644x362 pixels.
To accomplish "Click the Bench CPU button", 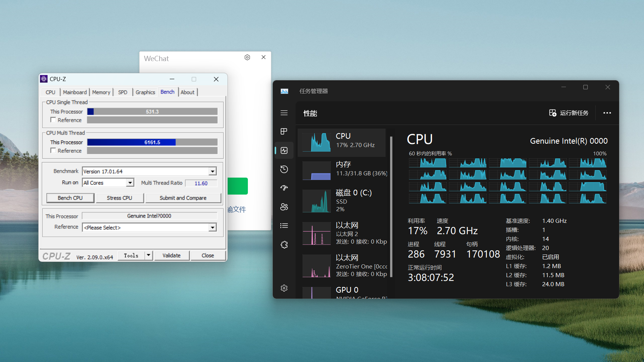I will (70, 198).
